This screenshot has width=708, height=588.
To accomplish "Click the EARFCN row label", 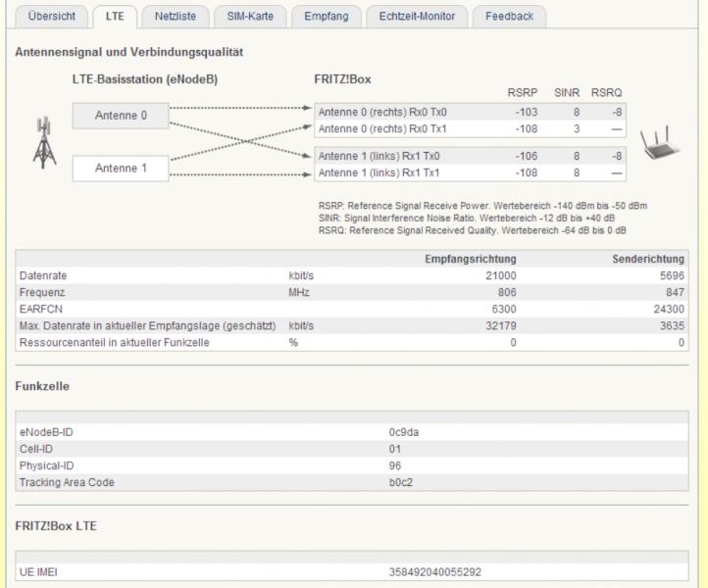I will coord(40,309).
